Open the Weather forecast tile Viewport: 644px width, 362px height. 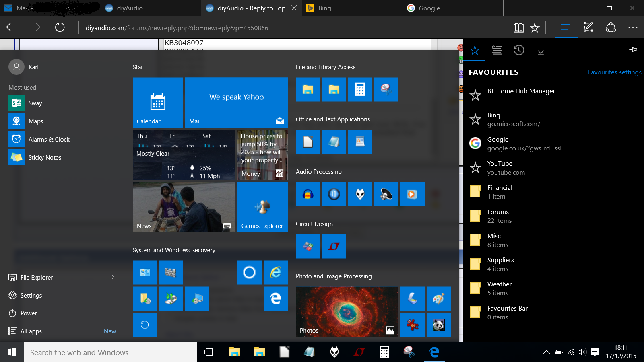[x=184, y=155]
